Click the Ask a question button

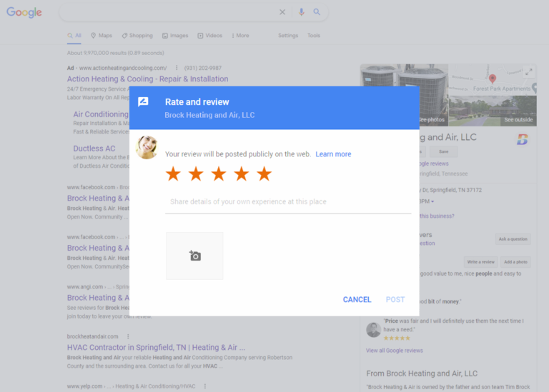pos(513,239)
